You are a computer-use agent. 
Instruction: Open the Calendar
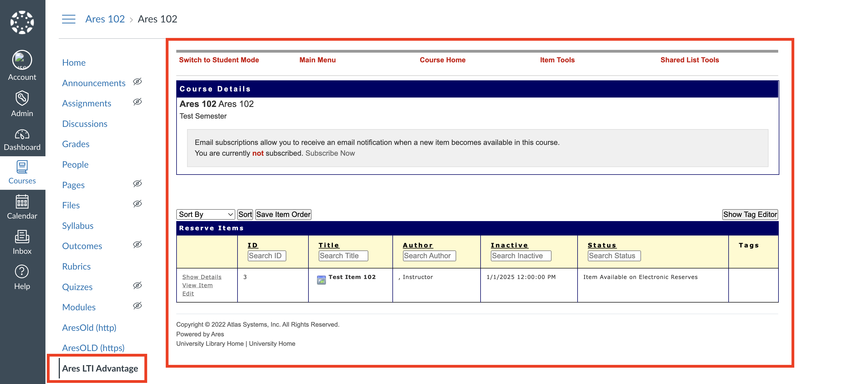tap(22, 207)
